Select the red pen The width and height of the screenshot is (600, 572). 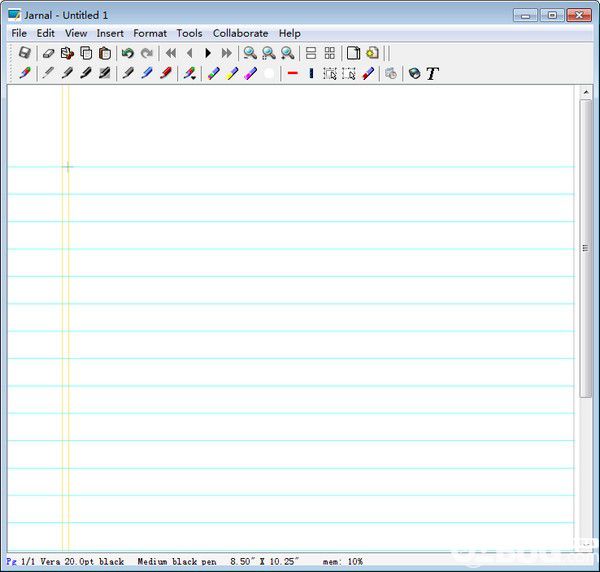pyautogui.click(x=166, y=73)
